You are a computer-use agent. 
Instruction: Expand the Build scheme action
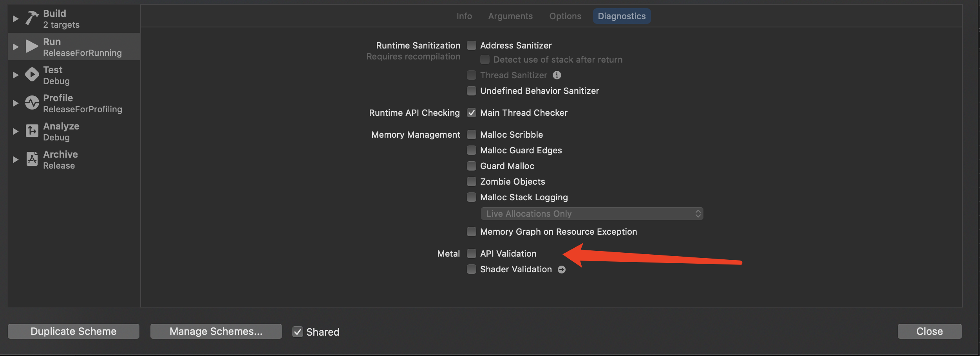(16, 18)
